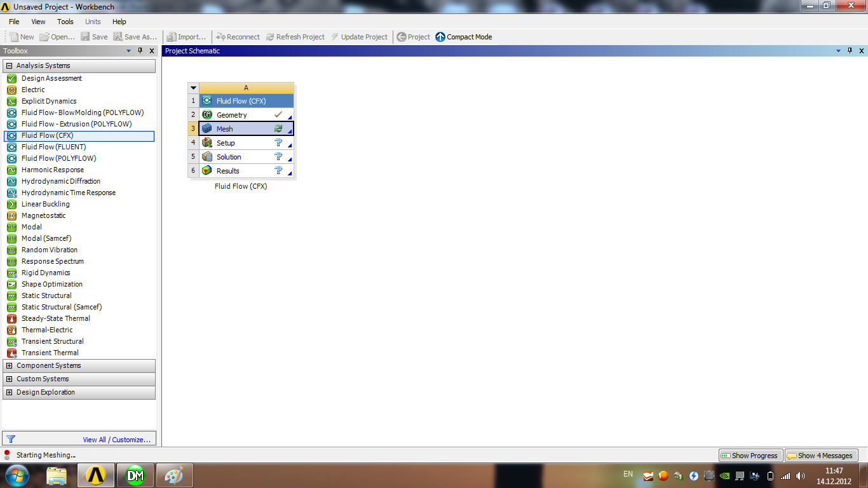Image resolution: width=868 pixels, height=488 pixels.
Task: Select the Electric analysis system icon
Action: pyautogui.click(x=11, y=90)
